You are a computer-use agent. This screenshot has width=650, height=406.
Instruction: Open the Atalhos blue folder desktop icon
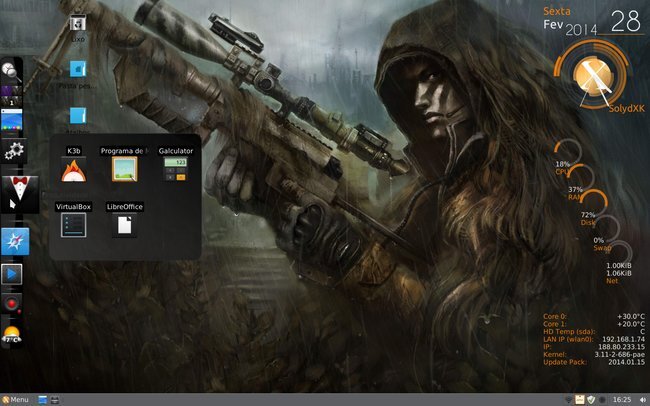tap(78, 116)
